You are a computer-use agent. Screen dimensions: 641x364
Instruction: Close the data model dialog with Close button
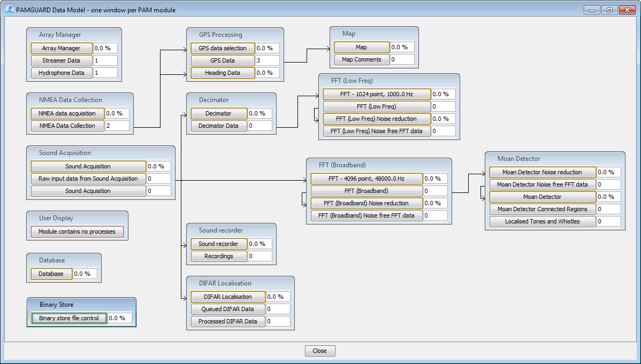[x=320, y=351]
